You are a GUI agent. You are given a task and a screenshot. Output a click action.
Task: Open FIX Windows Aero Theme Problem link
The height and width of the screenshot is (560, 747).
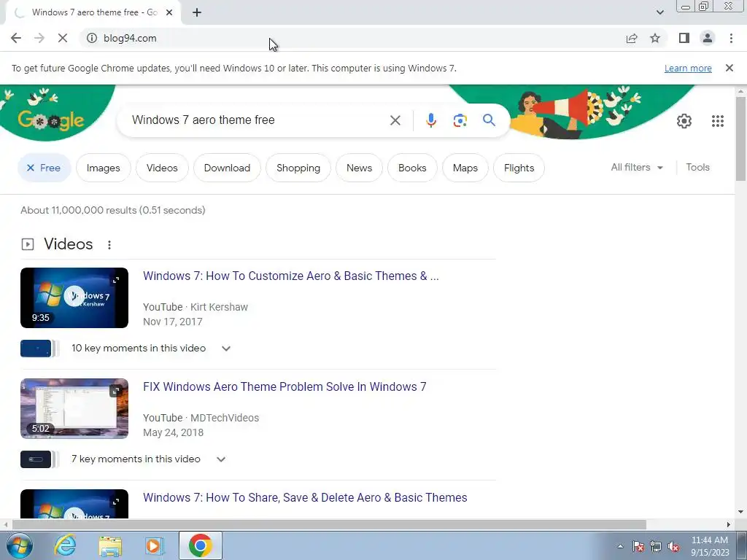click(x=285, y=386)
